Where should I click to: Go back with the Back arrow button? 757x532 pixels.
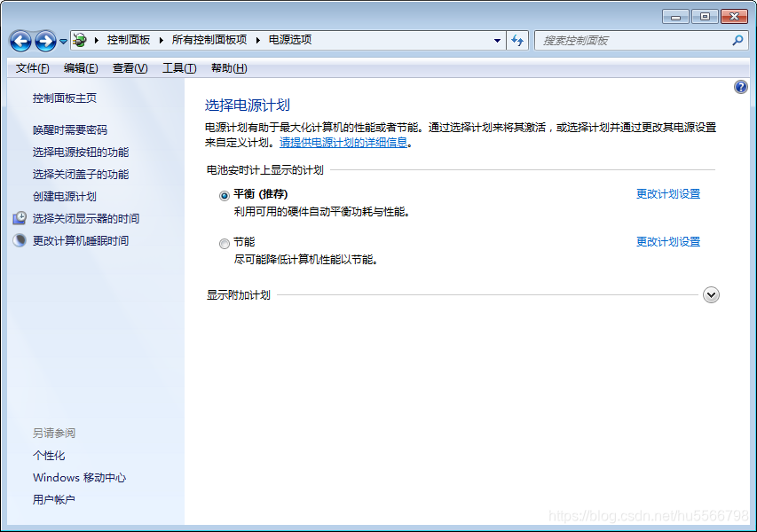click(20, 41)
